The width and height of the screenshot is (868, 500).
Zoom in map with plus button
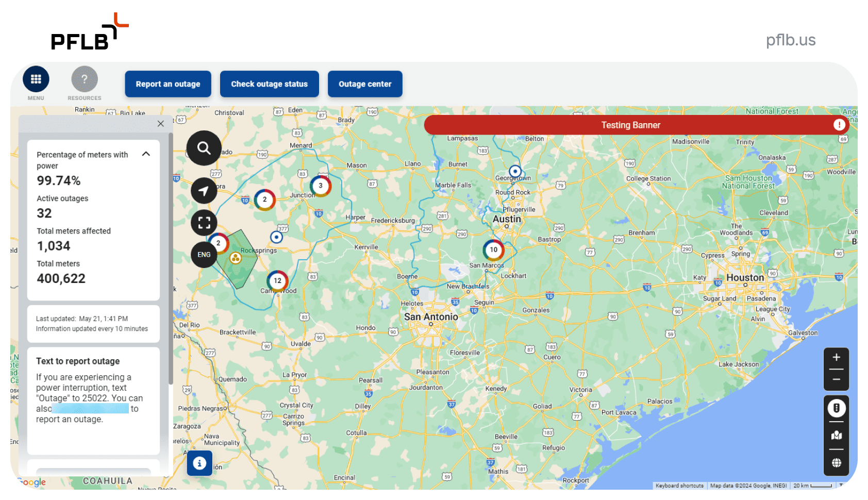click(x=836, y=357)
